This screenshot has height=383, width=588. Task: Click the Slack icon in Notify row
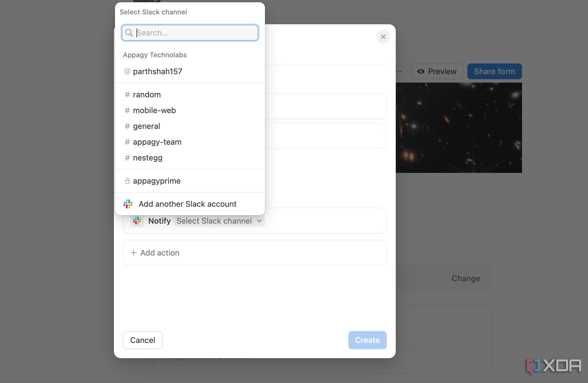(137, 221)
